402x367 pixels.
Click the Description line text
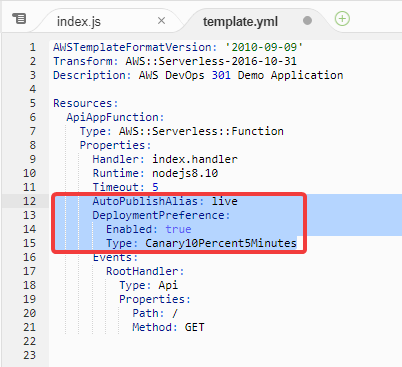198,75
